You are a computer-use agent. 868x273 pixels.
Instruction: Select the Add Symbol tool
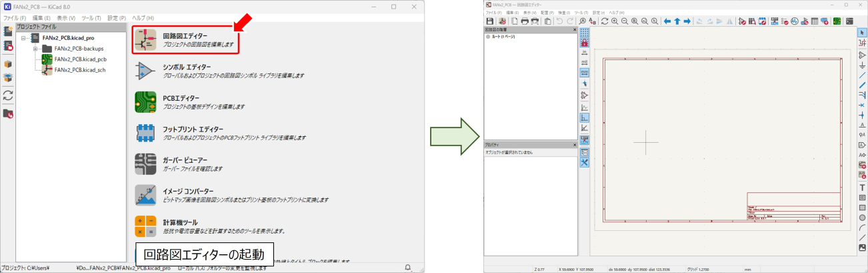click(x=862, y=55)
